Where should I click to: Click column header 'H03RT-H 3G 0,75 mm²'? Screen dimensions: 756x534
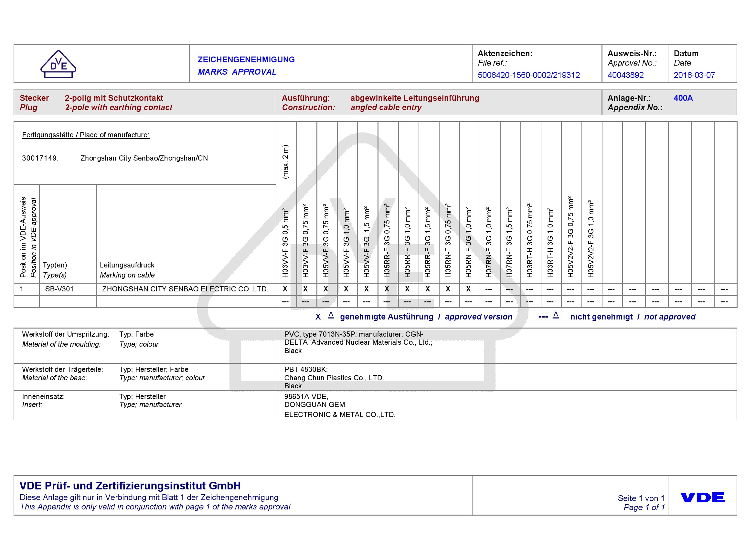(x=529, y=240)
